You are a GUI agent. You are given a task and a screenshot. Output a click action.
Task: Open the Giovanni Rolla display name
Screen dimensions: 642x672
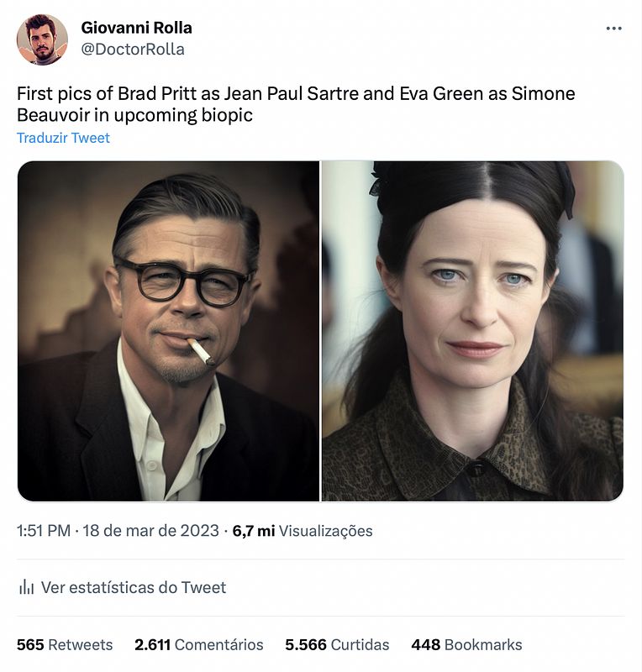pyautogui.click(x=136, y=28)
